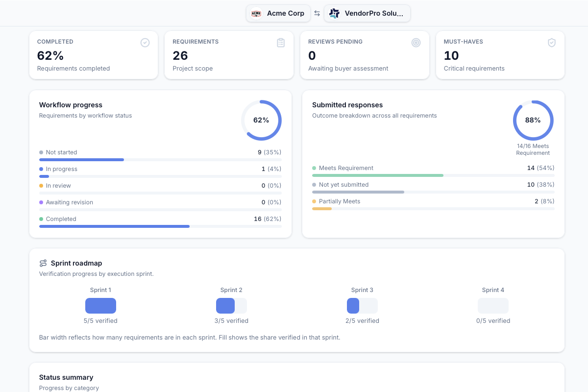Click the In progress status label
This screenshot has height=392, width=588.
62,169
